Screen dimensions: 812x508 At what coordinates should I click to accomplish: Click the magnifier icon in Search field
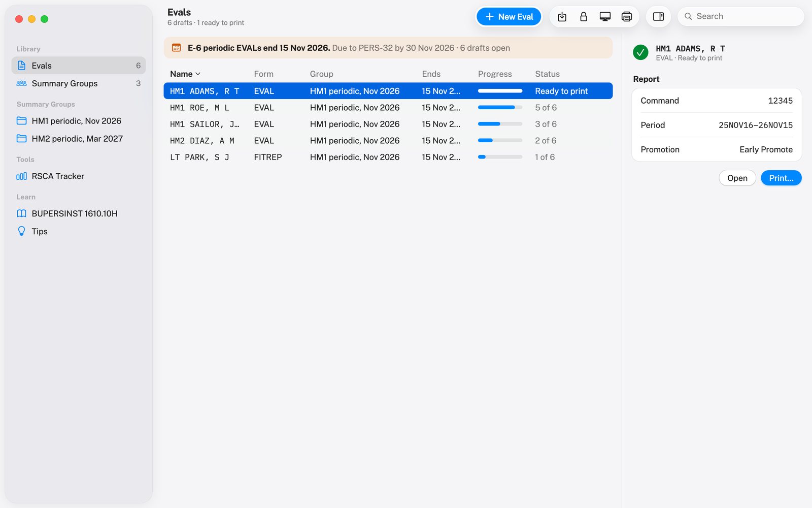coord(688,16)
